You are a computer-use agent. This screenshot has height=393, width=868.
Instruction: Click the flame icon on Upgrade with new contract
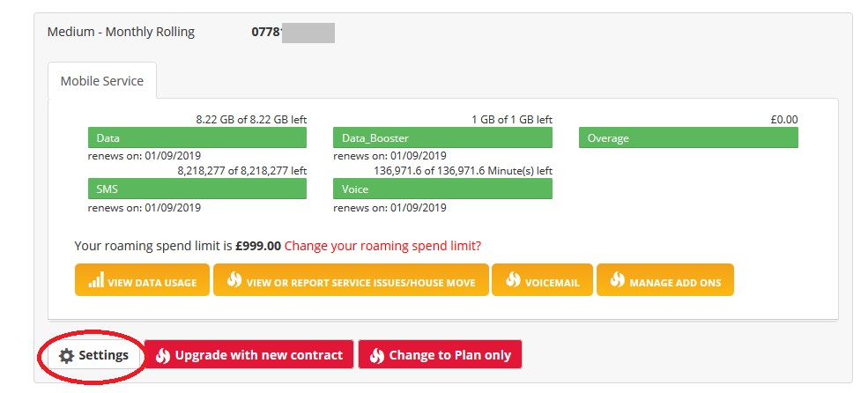[162, 356]
